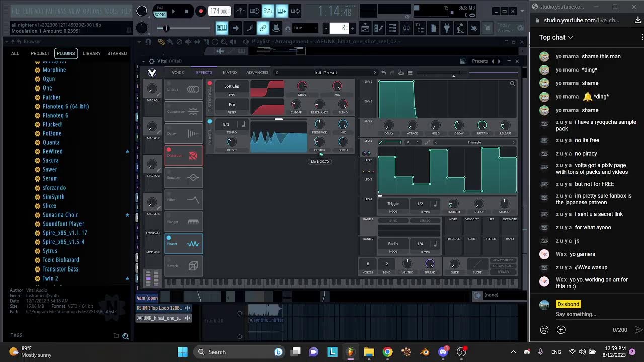The height and width of the screenshot is (362, 644).
Task: Enable the Delay effect slot
Action: tap(183, 134)
